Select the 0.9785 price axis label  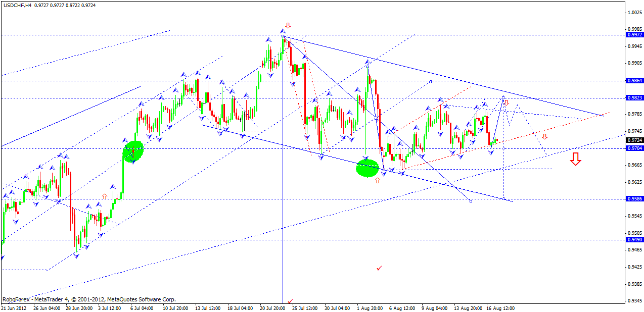coord(634,114)
